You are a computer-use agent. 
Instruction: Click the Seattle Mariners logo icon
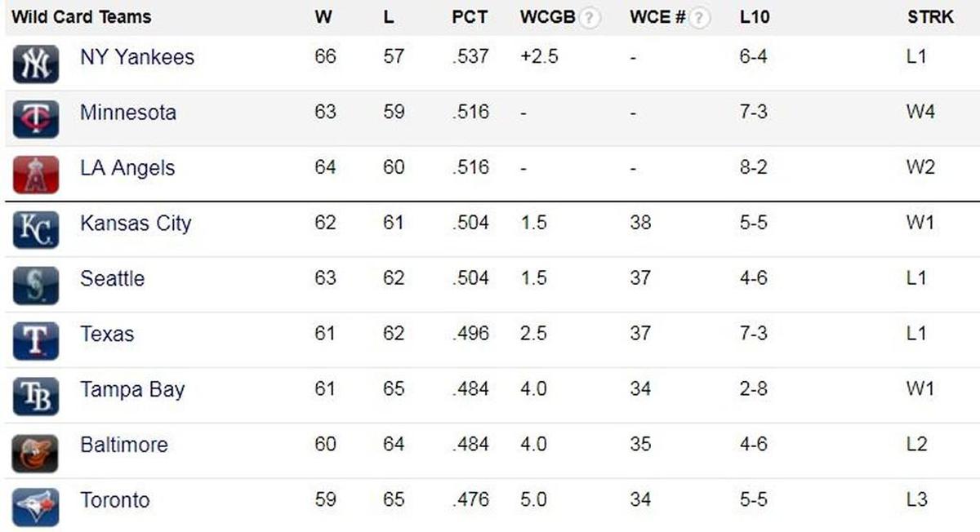pos(35,286)
